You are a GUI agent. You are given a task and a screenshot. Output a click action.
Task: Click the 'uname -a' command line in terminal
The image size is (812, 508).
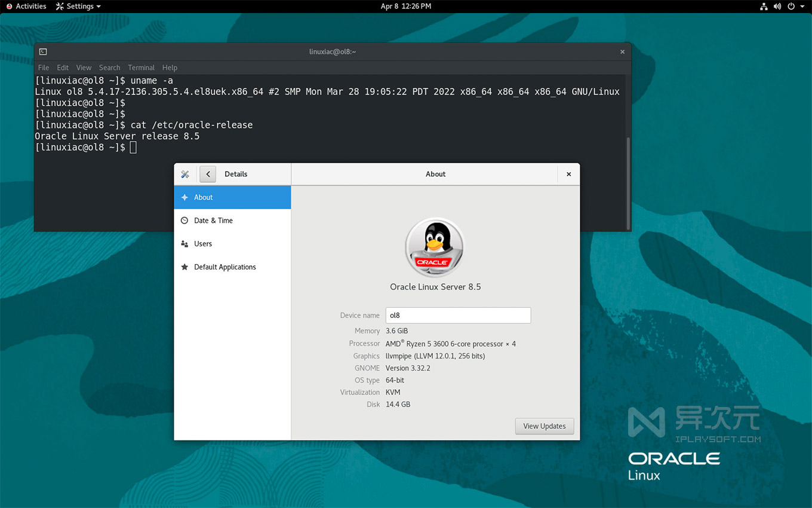click(104, 81)
